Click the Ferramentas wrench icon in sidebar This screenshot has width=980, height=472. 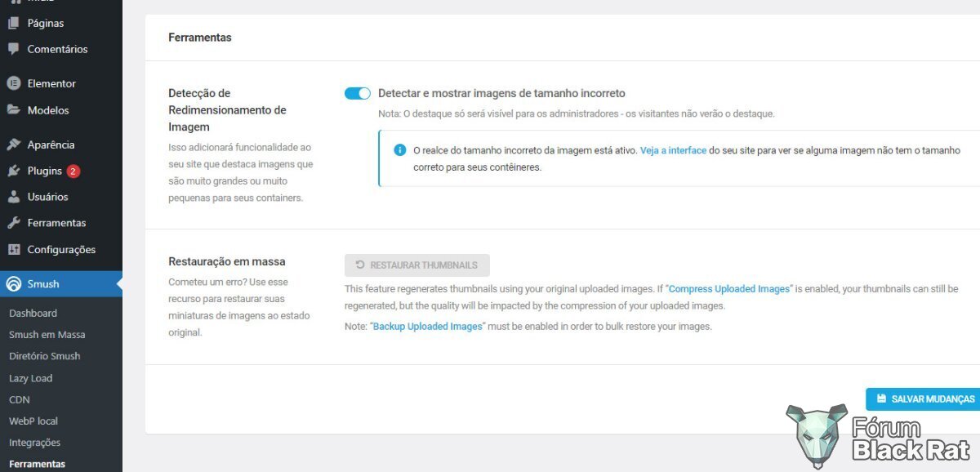click(13, 223)
